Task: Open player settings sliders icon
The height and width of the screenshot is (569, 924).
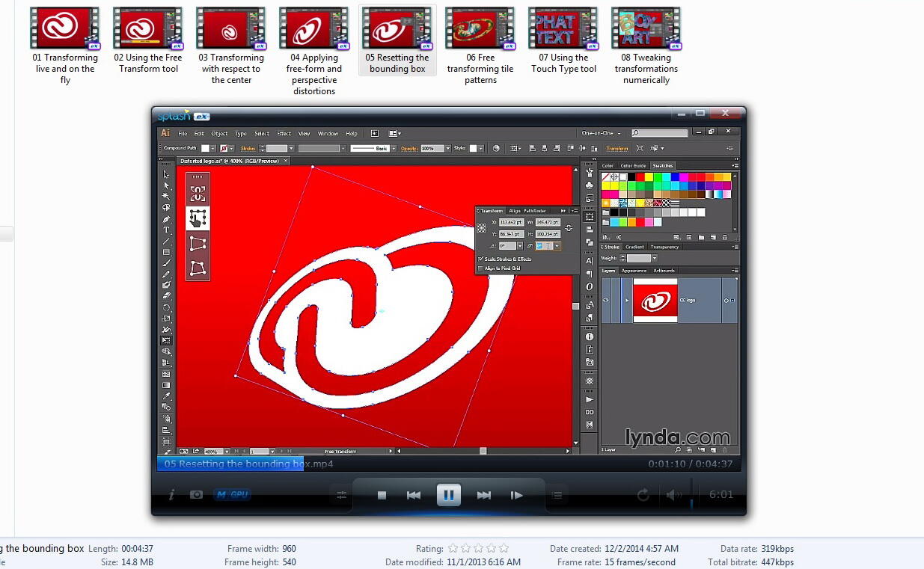Action: [342, 495]
